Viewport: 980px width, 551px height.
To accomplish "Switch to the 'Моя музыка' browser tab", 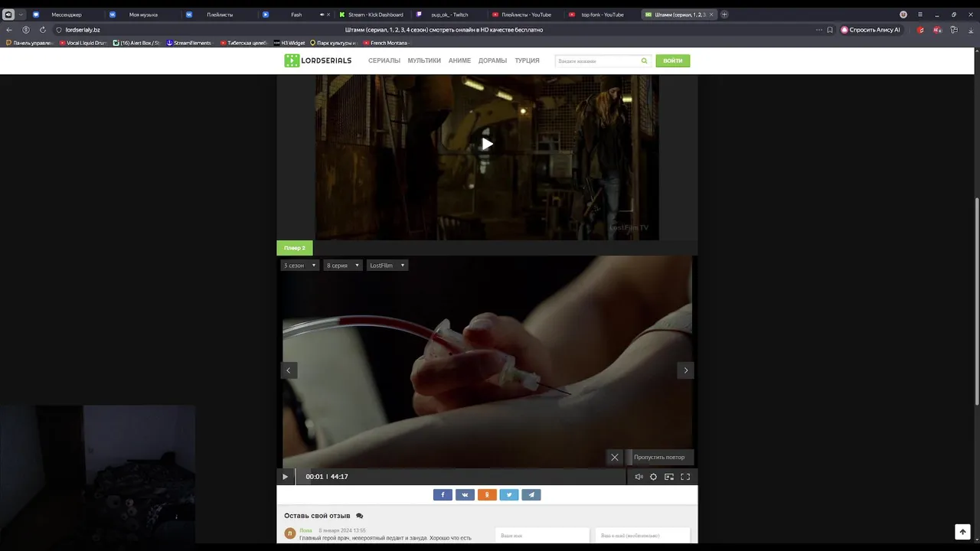I will click(x=143, y=15).
